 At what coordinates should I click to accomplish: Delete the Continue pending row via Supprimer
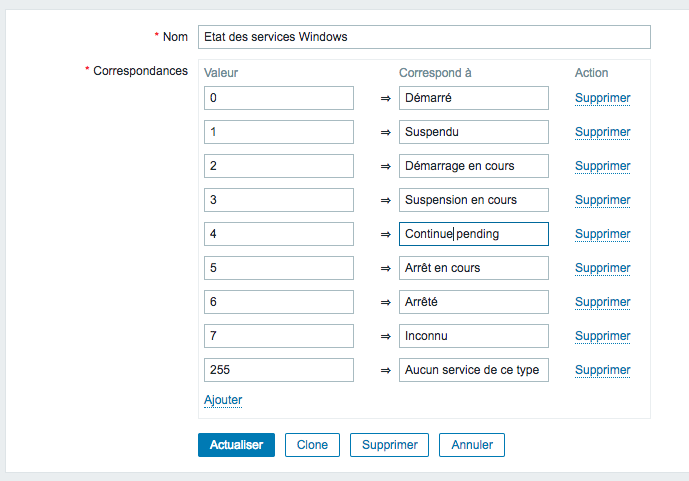pos(602,234)
